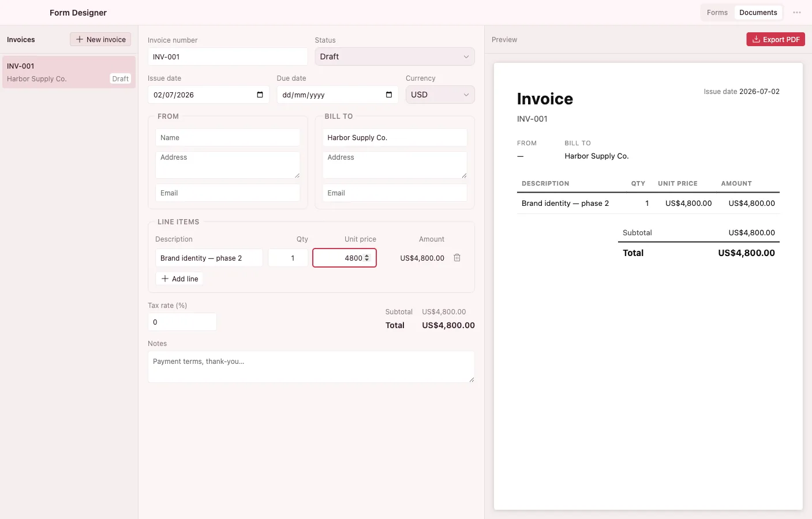Screen dimensions: 812x519
Task: Click the INV-001 number in the preview
Action: click(532, 119)
